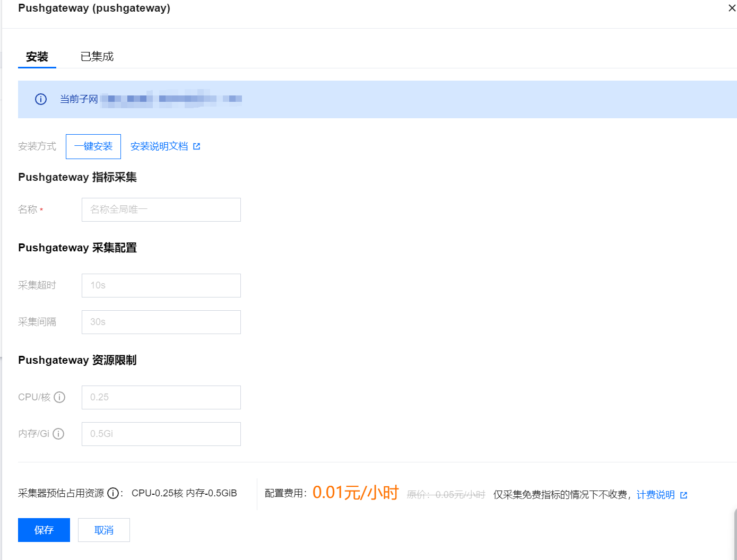Click the 安装方式 label
The image size is (737, 560).
click(37, 146)
